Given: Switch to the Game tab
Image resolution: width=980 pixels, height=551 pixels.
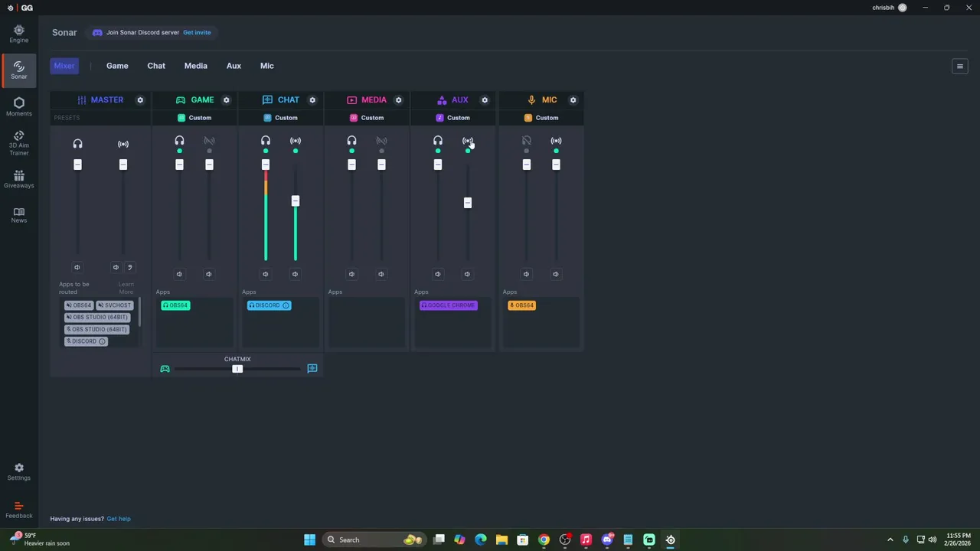Looking at the screenshot, I should coord(117,66).
